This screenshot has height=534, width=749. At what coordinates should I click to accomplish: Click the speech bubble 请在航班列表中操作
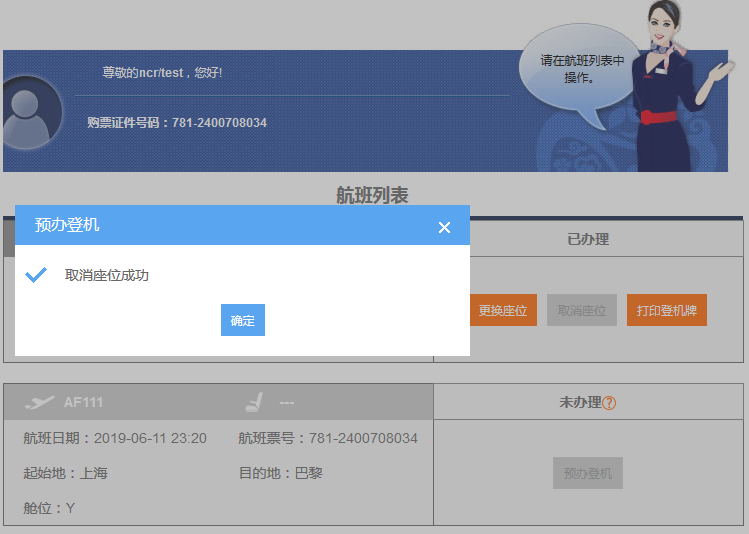(581, 68)
